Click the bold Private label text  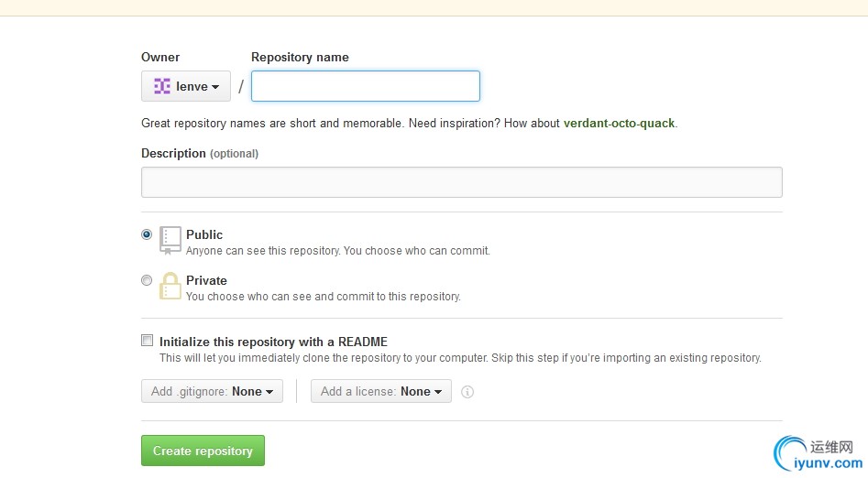[206, 280]
